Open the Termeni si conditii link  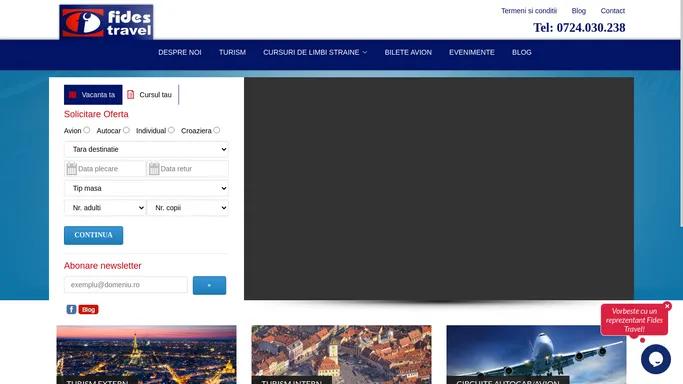coord(529,10)
